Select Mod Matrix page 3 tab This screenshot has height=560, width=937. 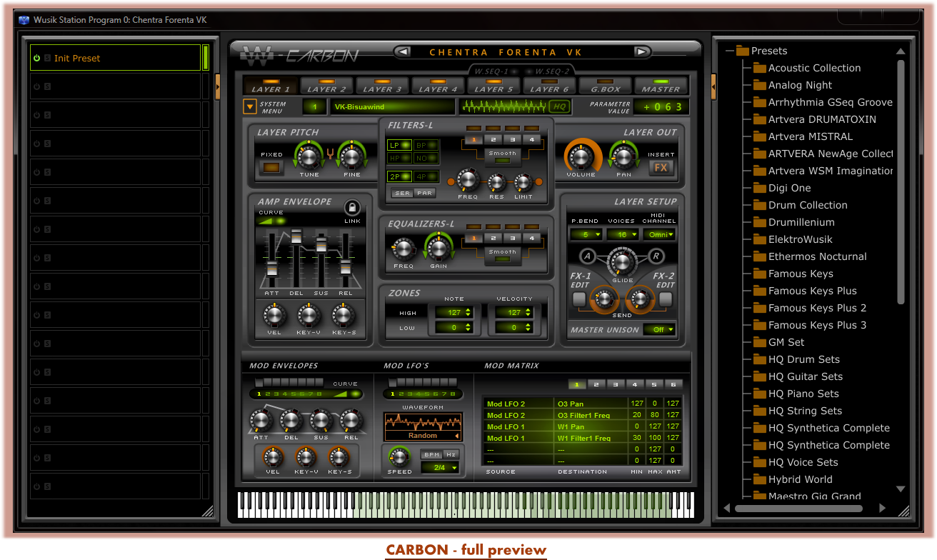pyautogui.click(x=616, y=384)
